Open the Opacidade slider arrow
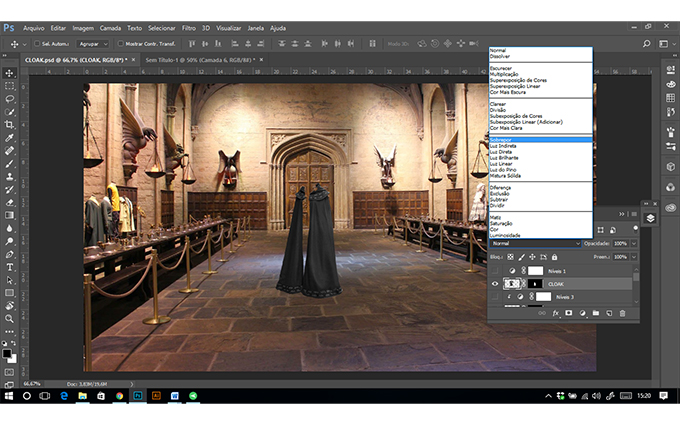Image resolution: width=680 pixels, height=425 pixels. tap(634, 243)
